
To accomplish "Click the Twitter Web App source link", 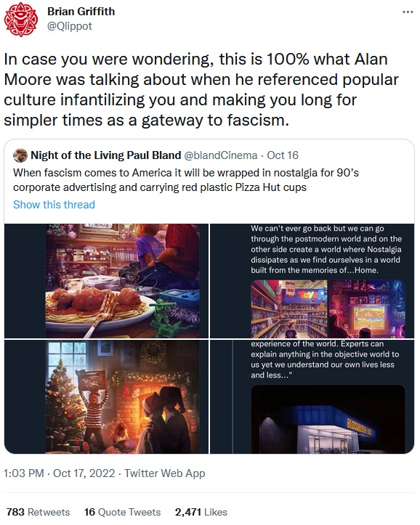I will point(164,473).
